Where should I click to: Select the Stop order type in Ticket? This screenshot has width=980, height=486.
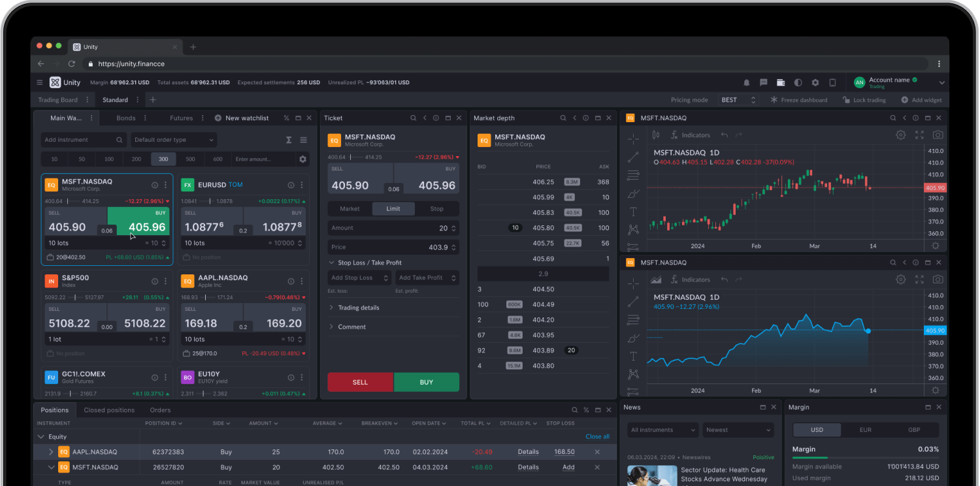tap(437, 209)
